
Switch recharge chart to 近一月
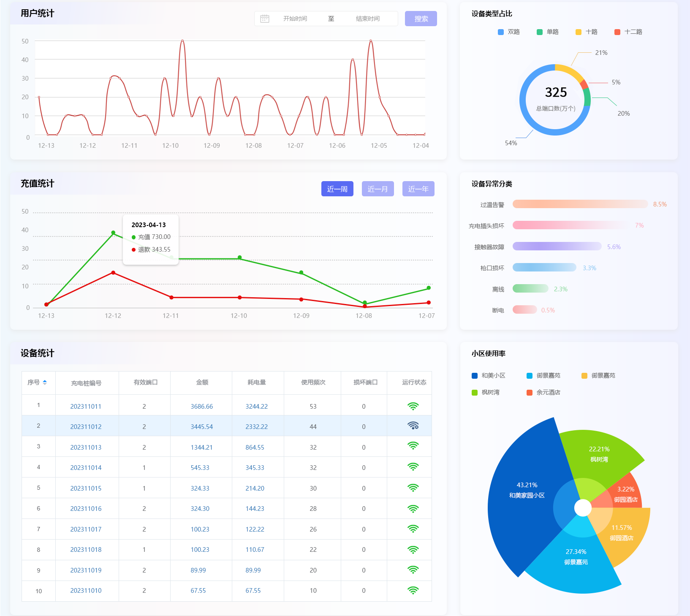coord(378,189)
